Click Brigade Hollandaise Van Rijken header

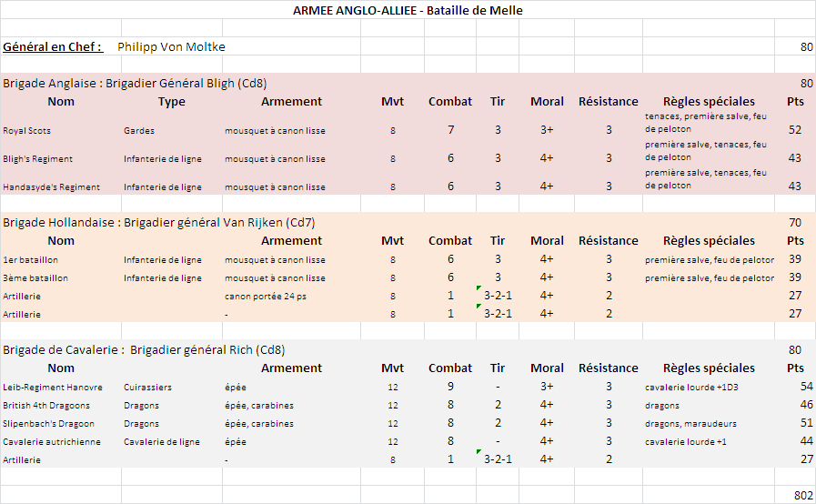(x=158, y=222)
